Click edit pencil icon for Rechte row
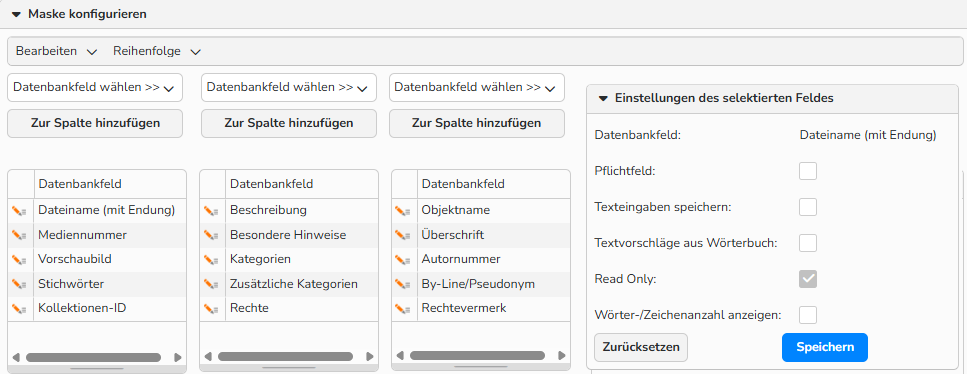The image size is (967, 374). (x=210, y=309)
